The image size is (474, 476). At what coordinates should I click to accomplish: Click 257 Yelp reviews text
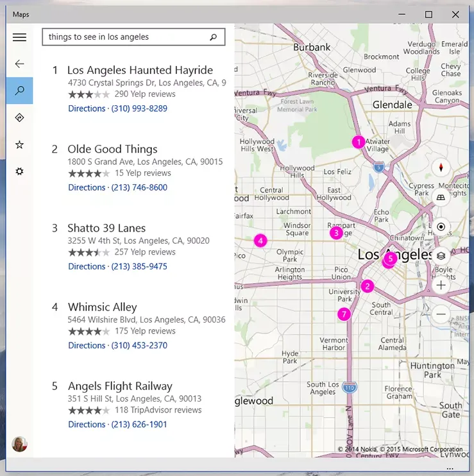(x=145, y=252)
